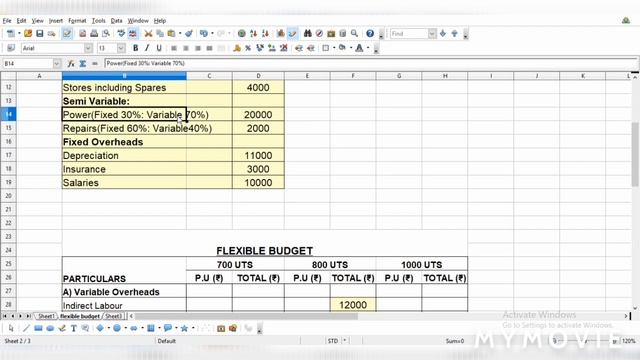Image resolution: width=640 pixels, height=360 pixels.
Task: Toggle Italic formatting
Action: [x=147, y=48]
